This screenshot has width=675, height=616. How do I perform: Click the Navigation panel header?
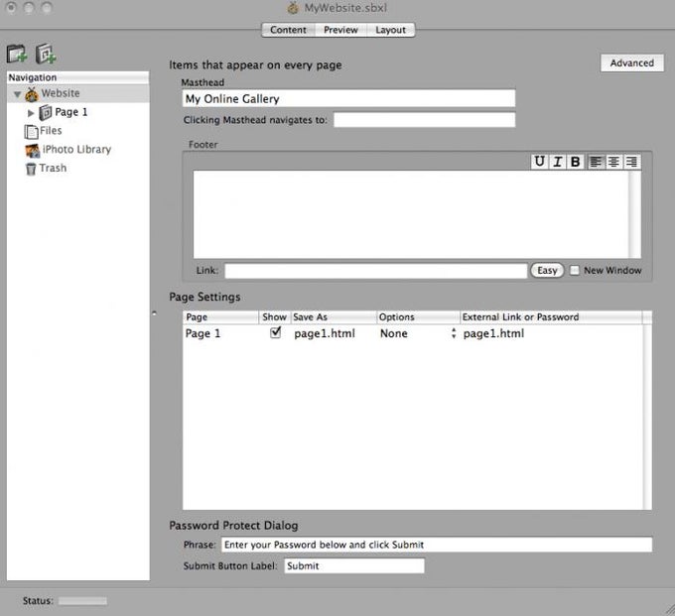pos(77,77)
